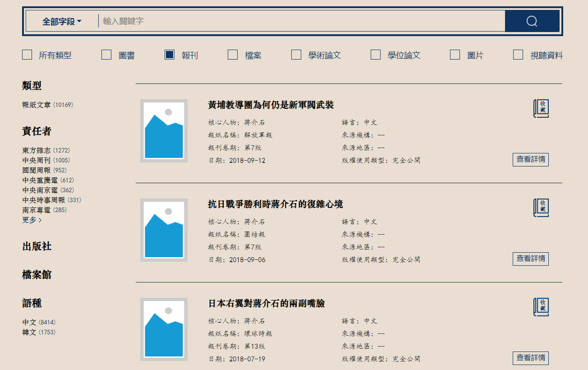Check the 所有類型 checkbox
588x370 pixels.
coord(27,55)
